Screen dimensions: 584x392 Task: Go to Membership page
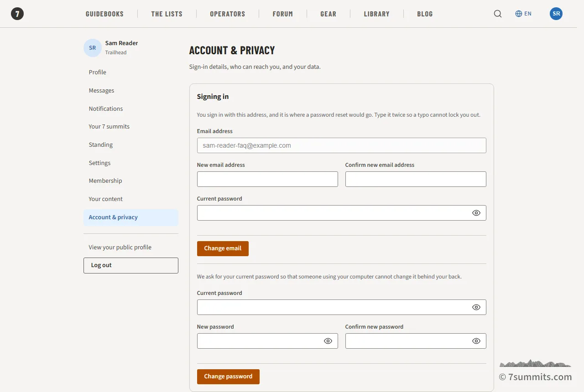pyautogui.click(x=131, y=181)
